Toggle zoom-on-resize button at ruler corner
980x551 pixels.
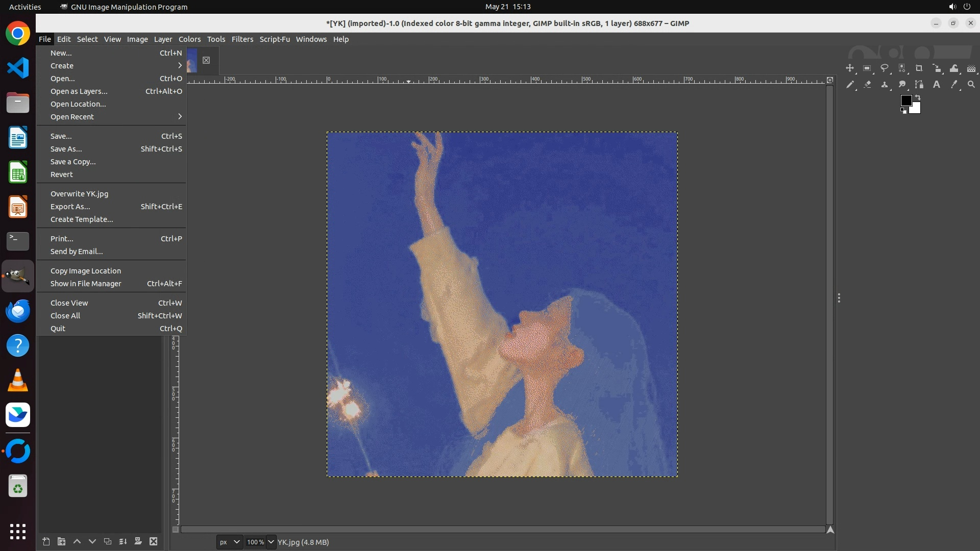pyautogui.click(x=830, y=80)
